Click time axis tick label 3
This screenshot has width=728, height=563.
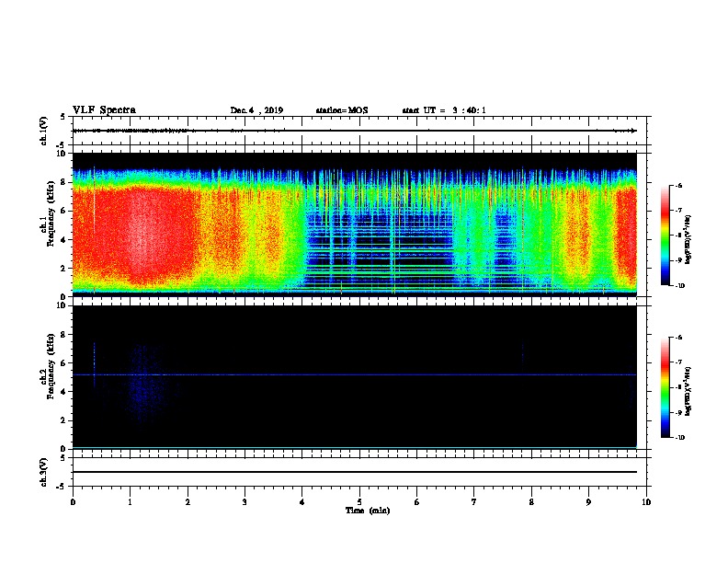[245, 501]
